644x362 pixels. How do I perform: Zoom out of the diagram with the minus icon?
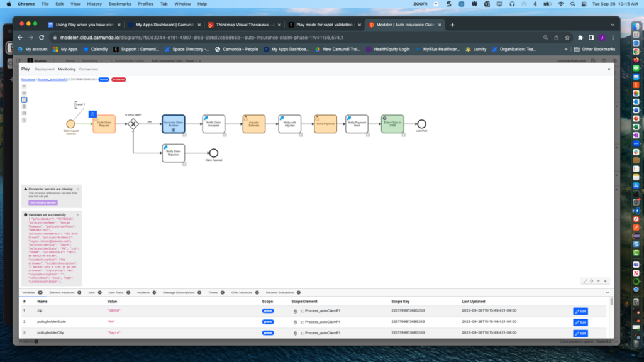point(598,281)
